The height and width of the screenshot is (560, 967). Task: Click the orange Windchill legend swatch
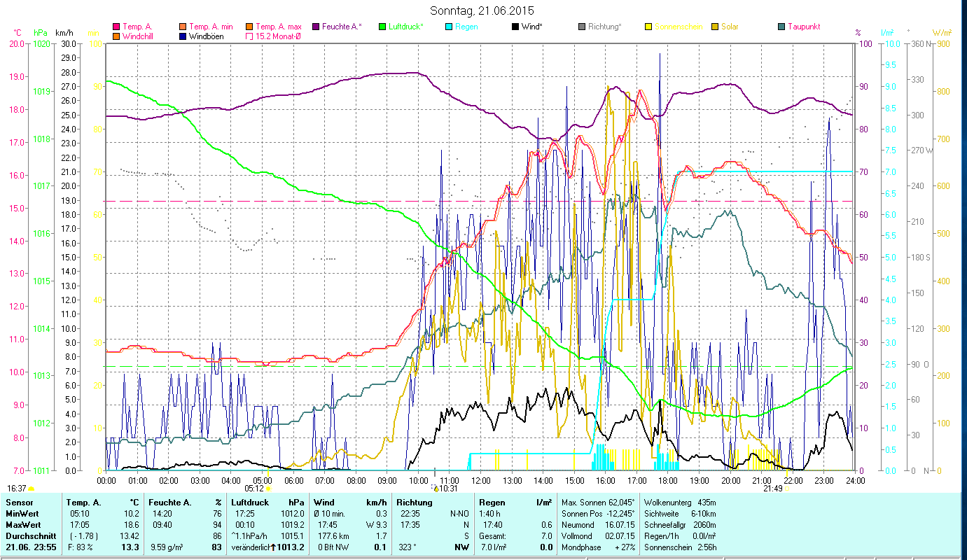tap(117, 36)
